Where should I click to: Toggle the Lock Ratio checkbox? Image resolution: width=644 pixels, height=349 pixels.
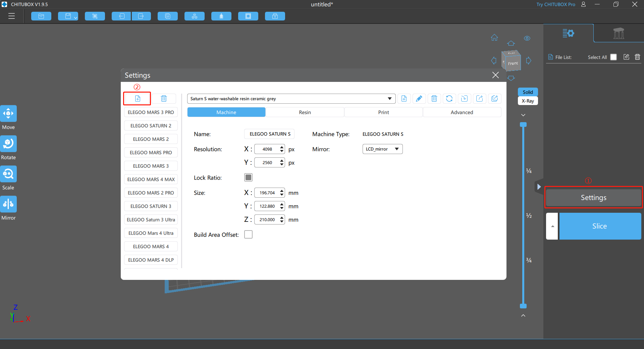pos(248,178)
